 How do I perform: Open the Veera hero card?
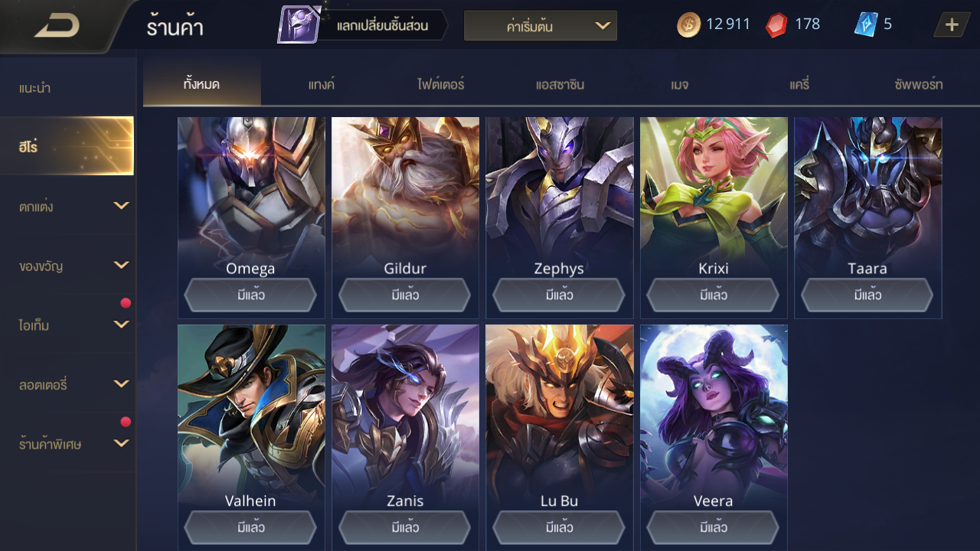point(714,436)
